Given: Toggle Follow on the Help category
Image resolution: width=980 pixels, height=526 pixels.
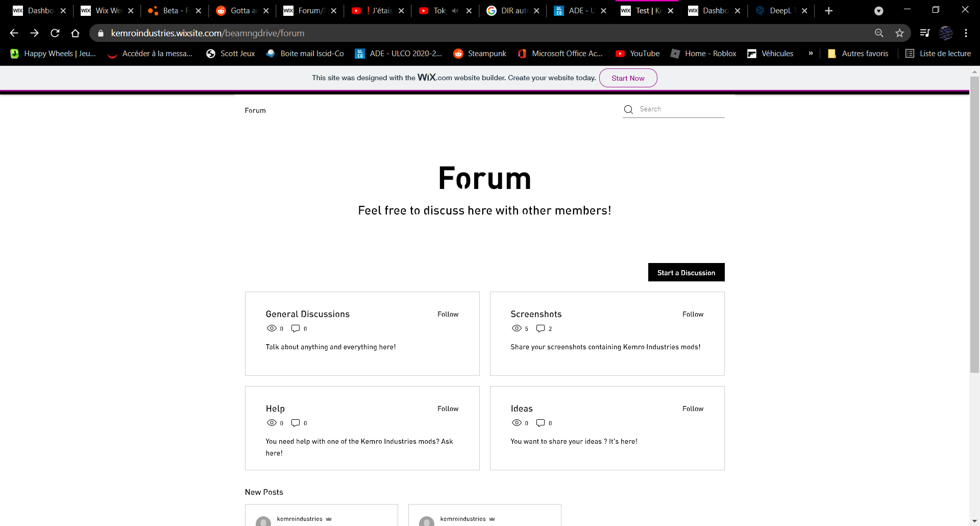Looking at the screenshot, I should (448, 409).
